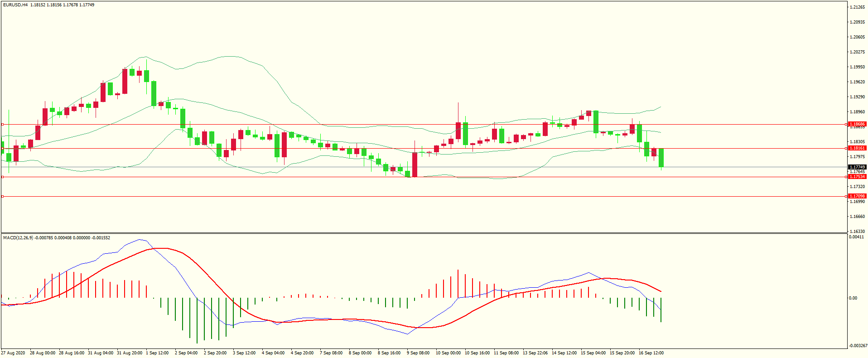Click the 1.19950 price axis label
The width and height of the screenshot is (868, 358).
[857, 67]
